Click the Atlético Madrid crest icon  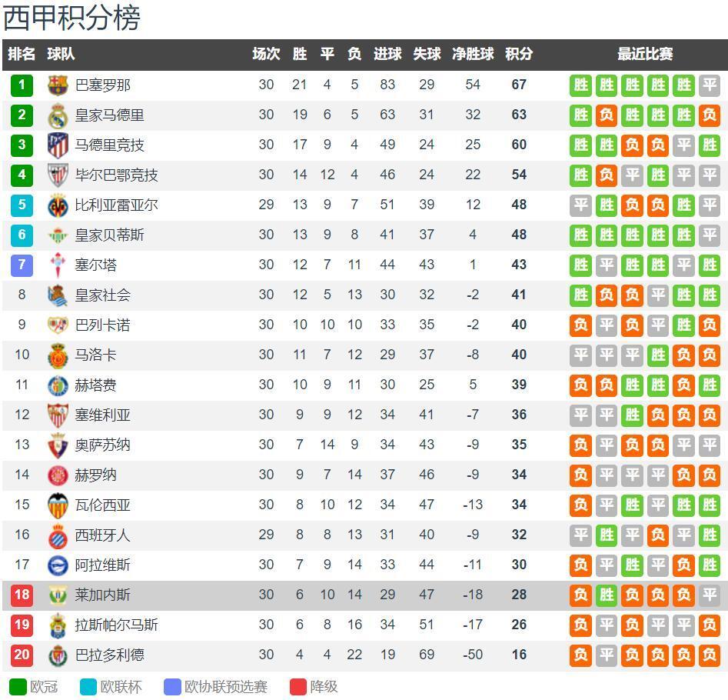[x=58, y=145]
